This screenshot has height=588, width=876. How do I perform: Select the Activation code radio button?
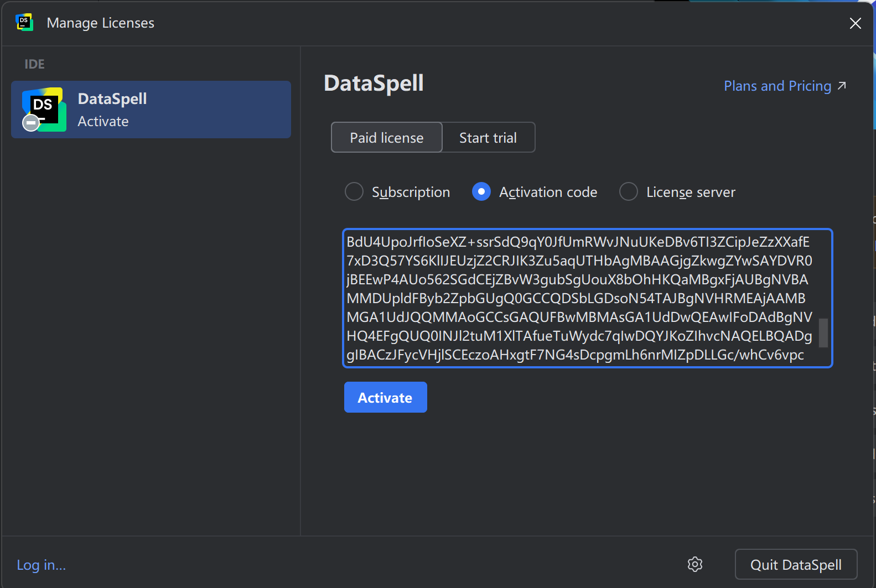click(481, 191)
